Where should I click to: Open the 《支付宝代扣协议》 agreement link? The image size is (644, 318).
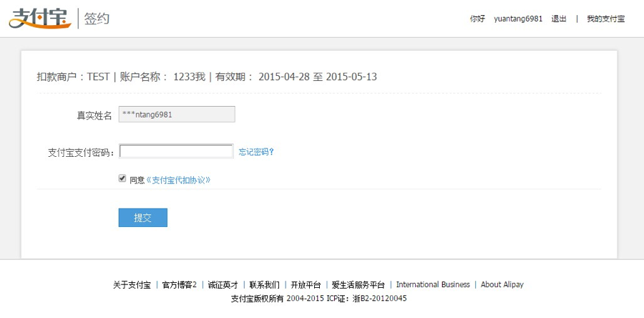(178, 180)
